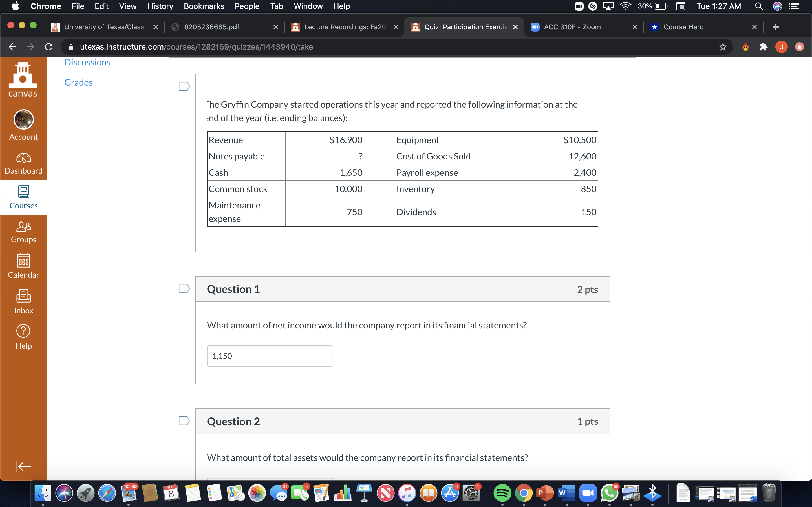The image size is (812, 507).
Task: Open Canvas Help
Action: click(23, 336)
